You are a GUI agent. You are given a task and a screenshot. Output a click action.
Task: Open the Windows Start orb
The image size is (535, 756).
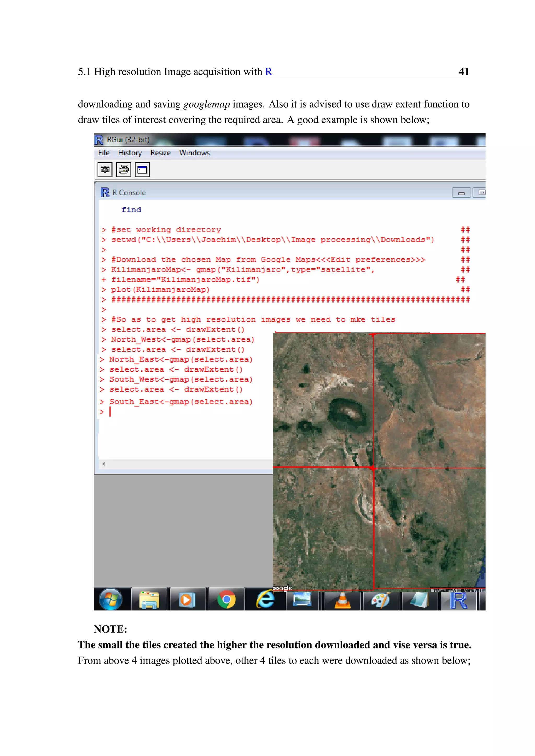[110, 600]
